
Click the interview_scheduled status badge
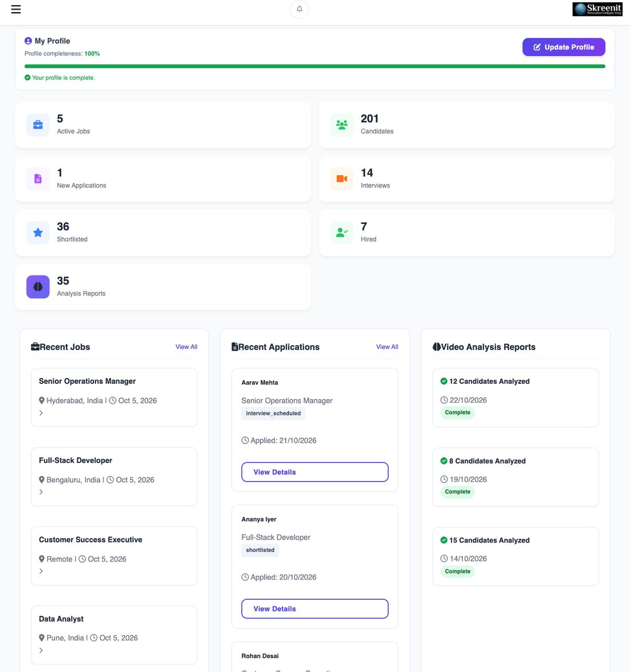(x=273, y=414)
